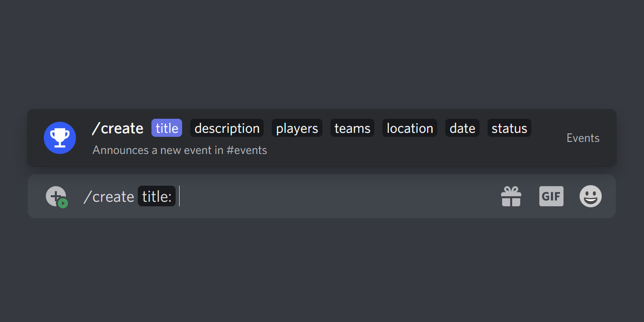Select the date parameter
Screen dimensions: 644x322
click(x=462, y=128)
